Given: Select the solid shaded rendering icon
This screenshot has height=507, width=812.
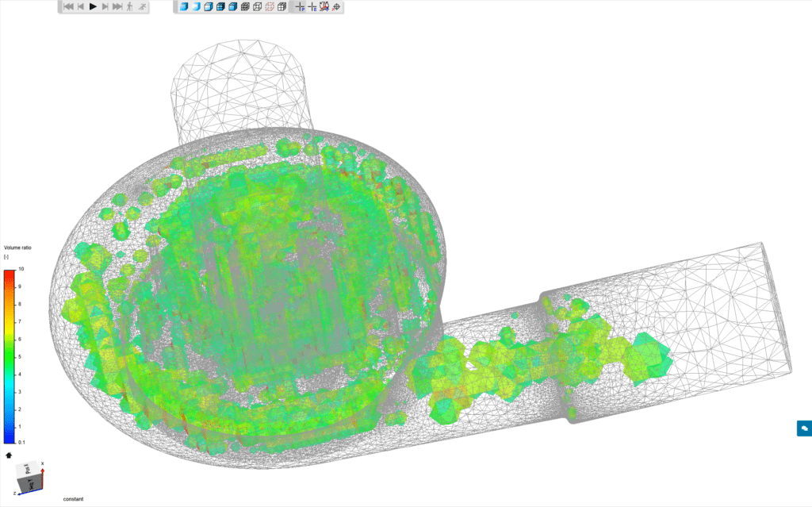Looking at the screenshot, I should tap(182, 9).
